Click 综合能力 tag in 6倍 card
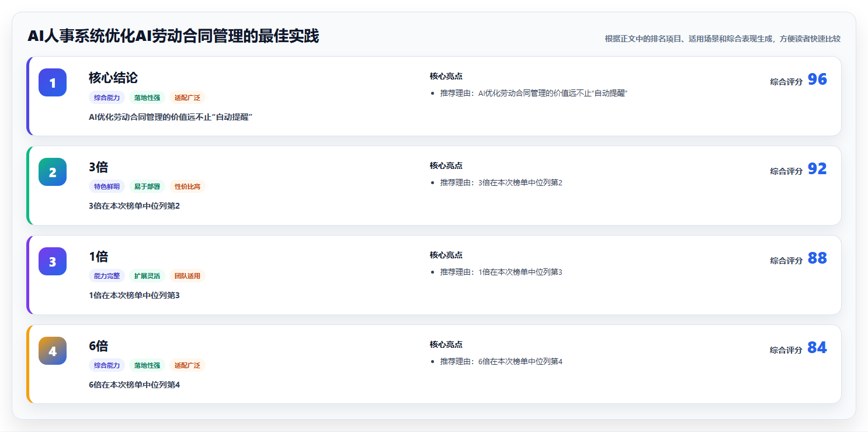Viewport: 868px width, 432px height. coord(107,365)
